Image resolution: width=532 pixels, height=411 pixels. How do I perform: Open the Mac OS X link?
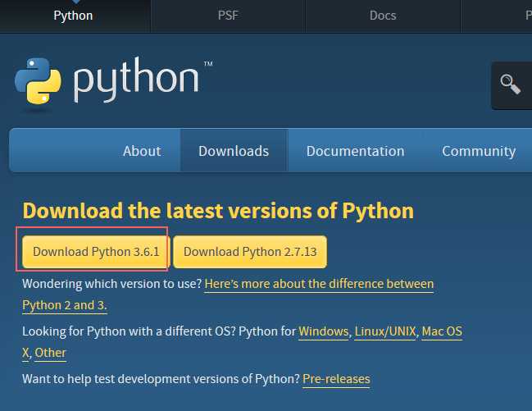click(442, 331)
